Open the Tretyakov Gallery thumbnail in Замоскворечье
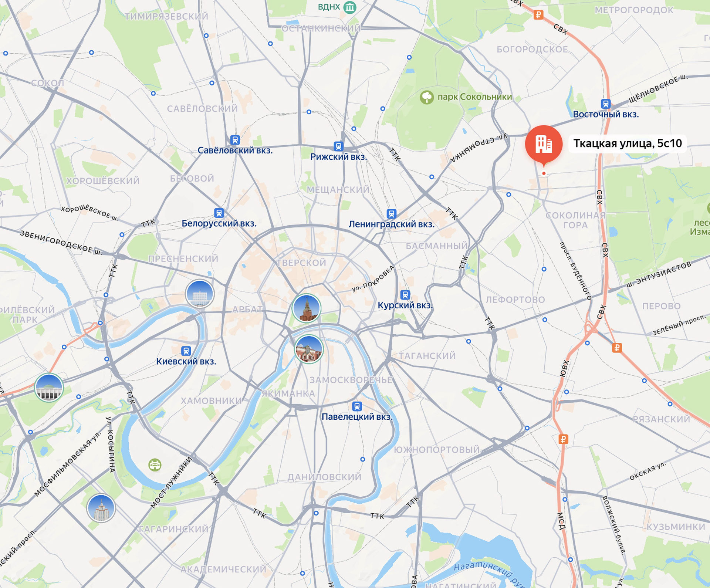The image size is (710, 588). 309,349
